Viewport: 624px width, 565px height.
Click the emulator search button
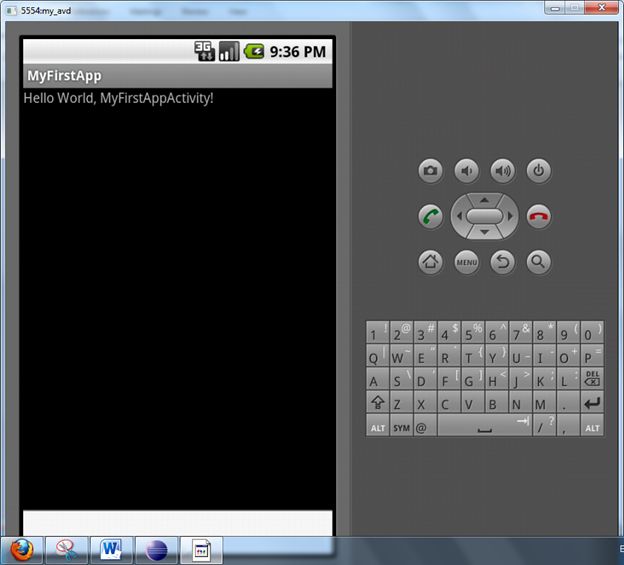539,262
